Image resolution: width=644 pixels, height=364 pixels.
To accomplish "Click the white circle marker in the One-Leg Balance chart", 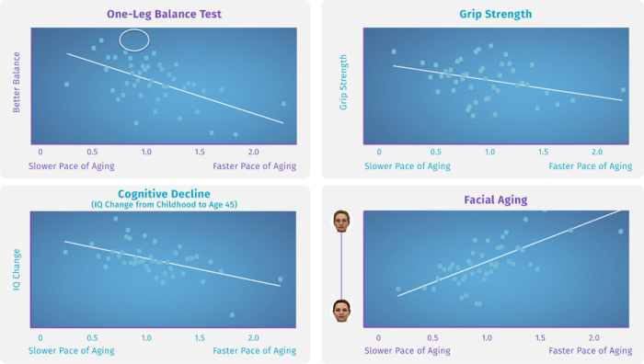I will tap(134, 40).
